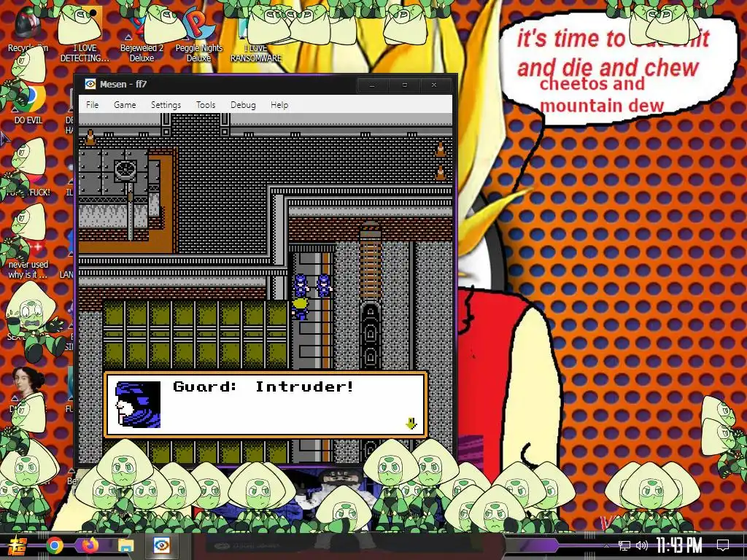Open the Tools menu in Mesen
Viewport: 747px width, 560px height.
(206, 105)
